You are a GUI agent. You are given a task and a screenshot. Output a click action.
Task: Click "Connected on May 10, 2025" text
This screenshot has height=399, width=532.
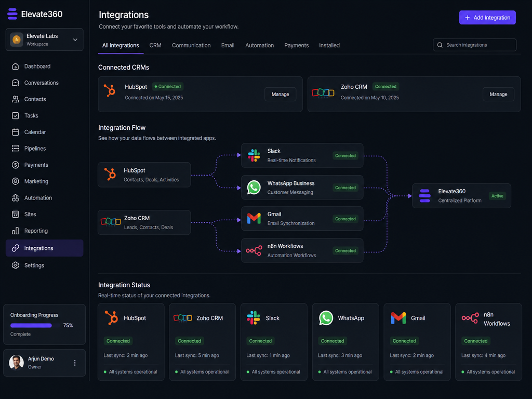[369, 98]
